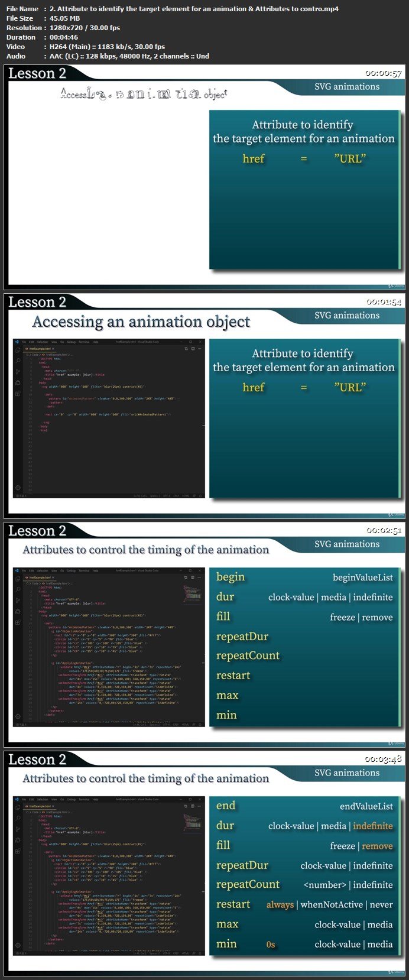Open Extensions icon in the 00:03:48 frame's VS Code
The width and height of the screenshot is (409, 980).
click(x=18, y=851)
